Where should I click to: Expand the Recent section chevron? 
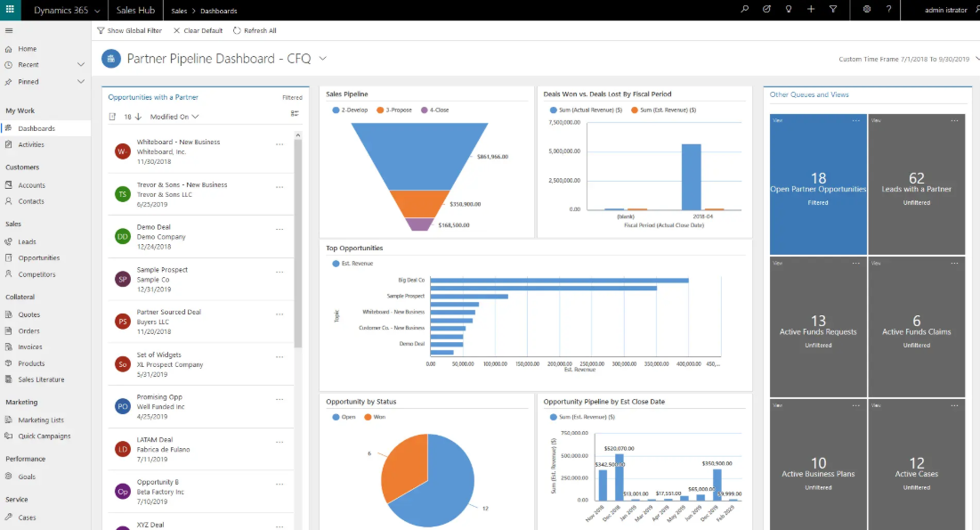[x=81, y=64]
